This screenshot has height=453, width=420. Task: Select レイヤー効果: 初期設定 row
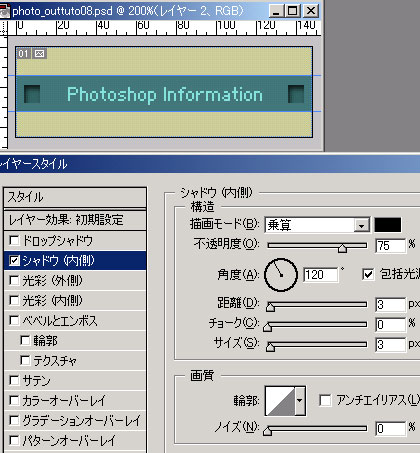(75, 220)
